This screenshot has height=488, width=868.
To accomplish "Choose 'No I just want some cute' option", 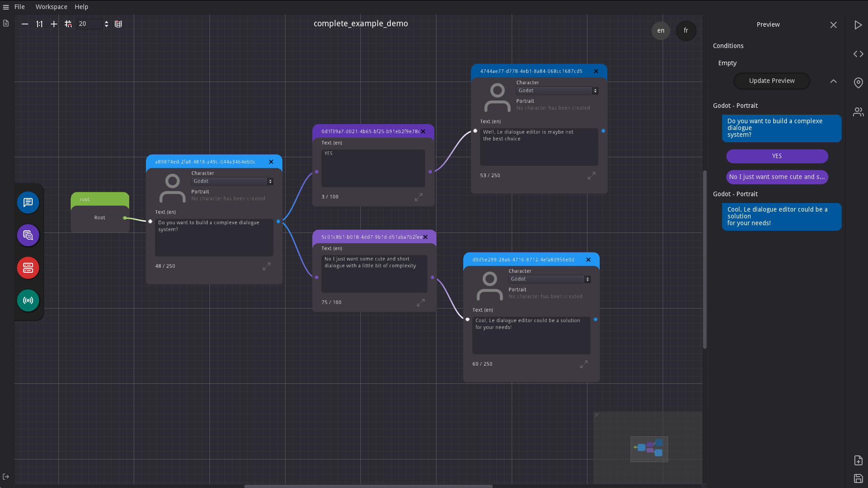I will click(x=777, y=177).
